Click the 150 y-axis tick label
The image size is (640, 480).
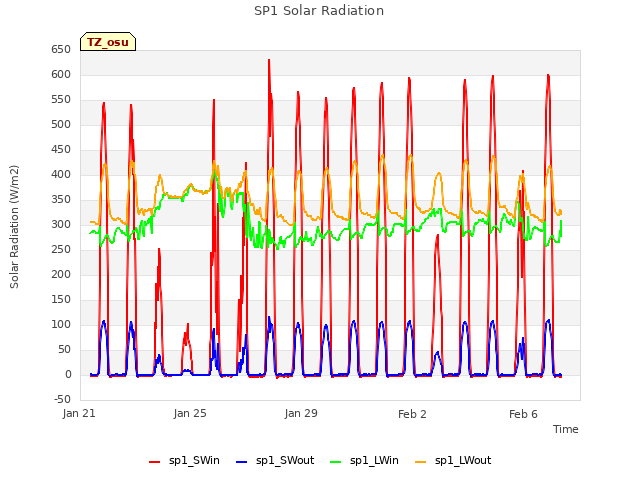coord(61,299)
